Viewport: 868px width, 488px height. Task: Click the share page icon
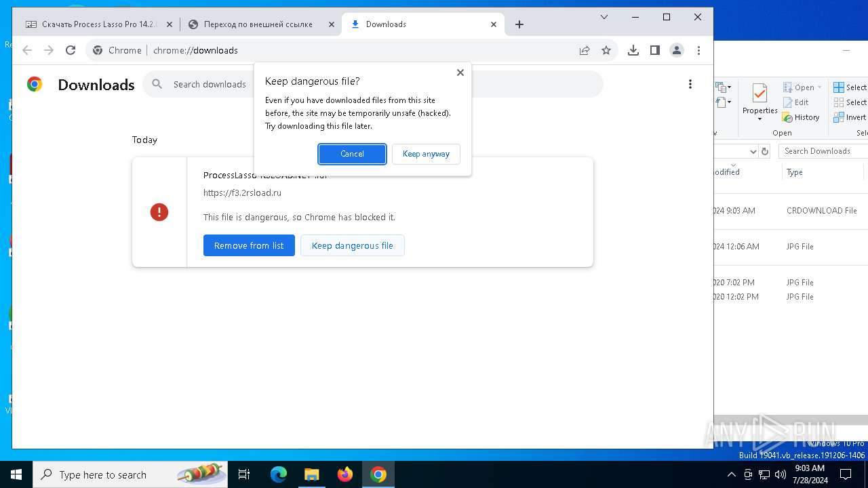point(585,50)
